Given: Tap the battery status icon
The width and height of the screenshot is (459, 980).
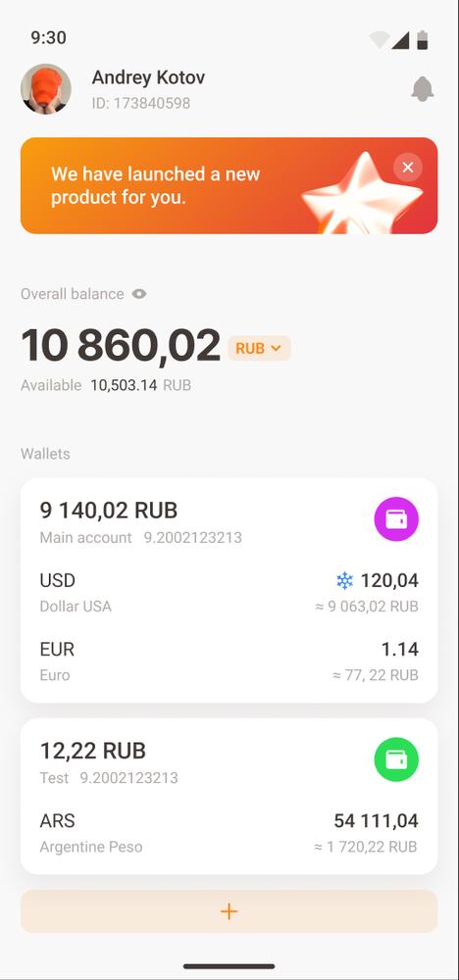Looking at the screenshot, I should click(x=424, y=39).
